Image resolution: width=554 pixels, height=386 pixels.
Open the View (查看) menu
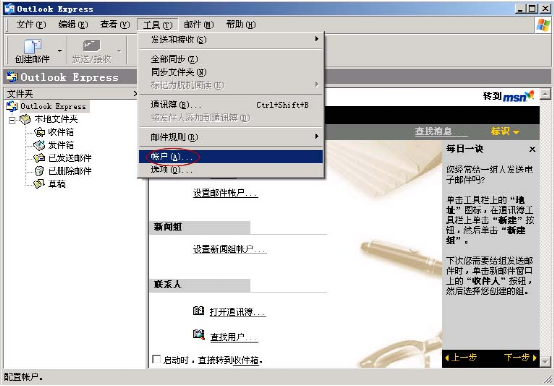pos(115,24)
